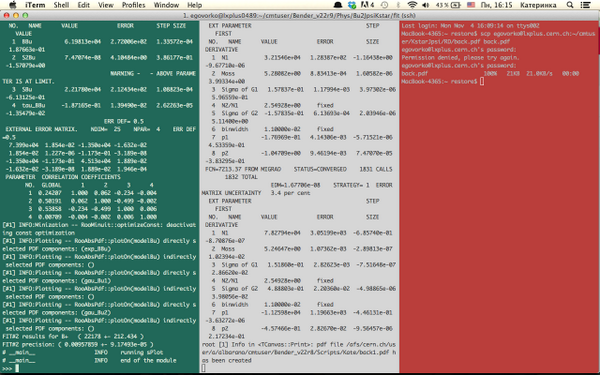The width and height of the screenshot is (600, 375).
Task: Click 'EXTERNAL ERROR MATRIX.' heading
Action: (41, 129)
